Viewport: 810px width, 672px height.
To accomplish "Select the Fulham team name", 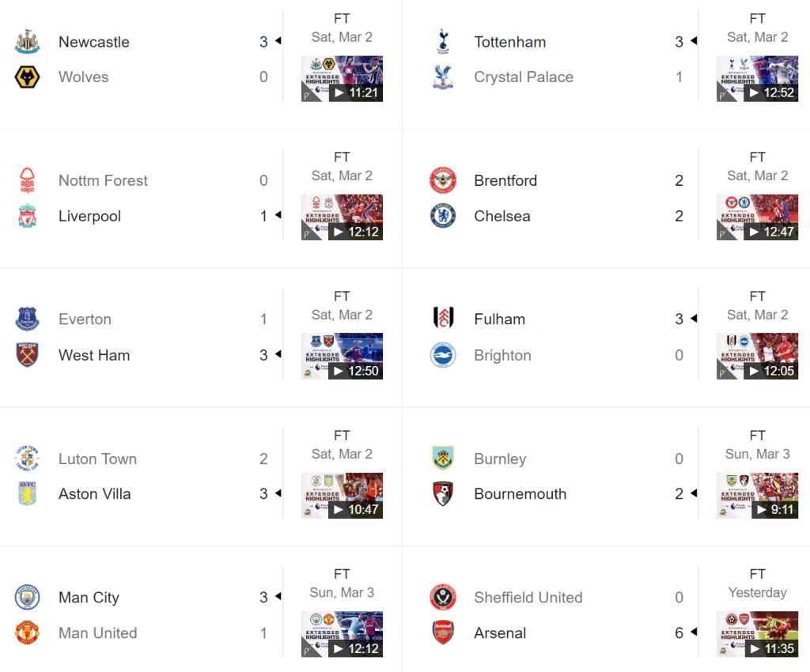I will pos(499,319).
